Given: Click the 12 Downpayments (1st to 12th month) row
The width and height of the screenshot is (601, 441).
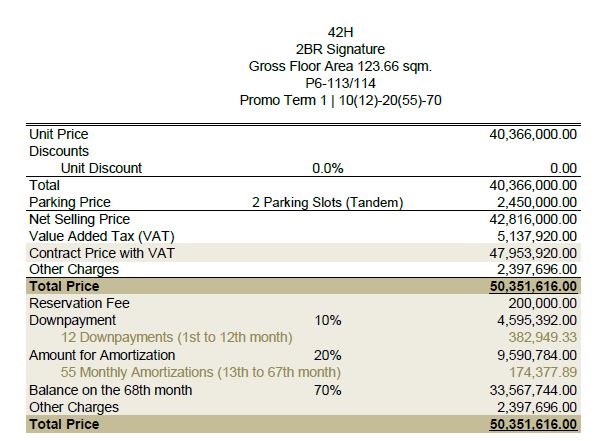Looking at the screenshot, I should (x=174, y=338).
